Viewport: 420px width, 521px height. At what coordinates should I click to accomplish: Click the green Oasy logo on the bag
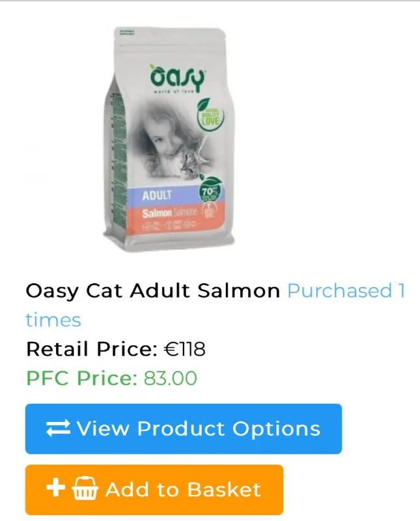(x=177, y=78)
